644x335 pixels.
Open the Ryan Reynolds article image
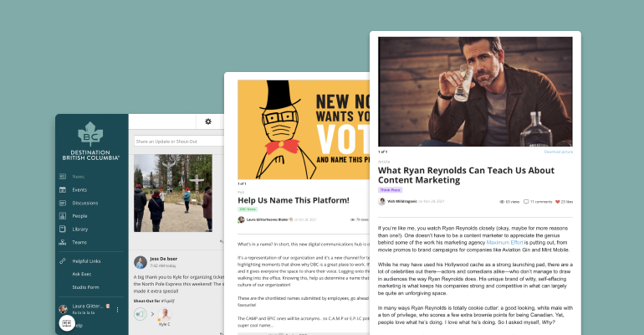tap(475, 91)
